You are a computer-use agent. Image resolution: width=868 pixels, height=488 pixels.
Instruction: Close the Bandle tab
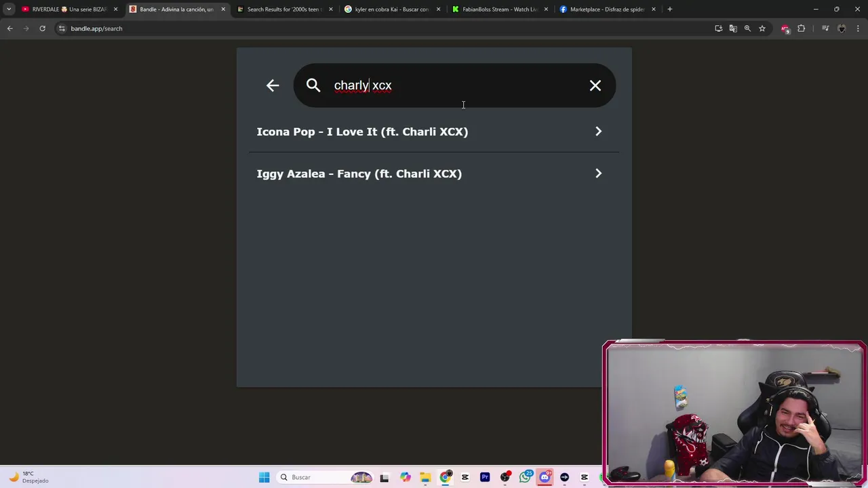[223, 9]
